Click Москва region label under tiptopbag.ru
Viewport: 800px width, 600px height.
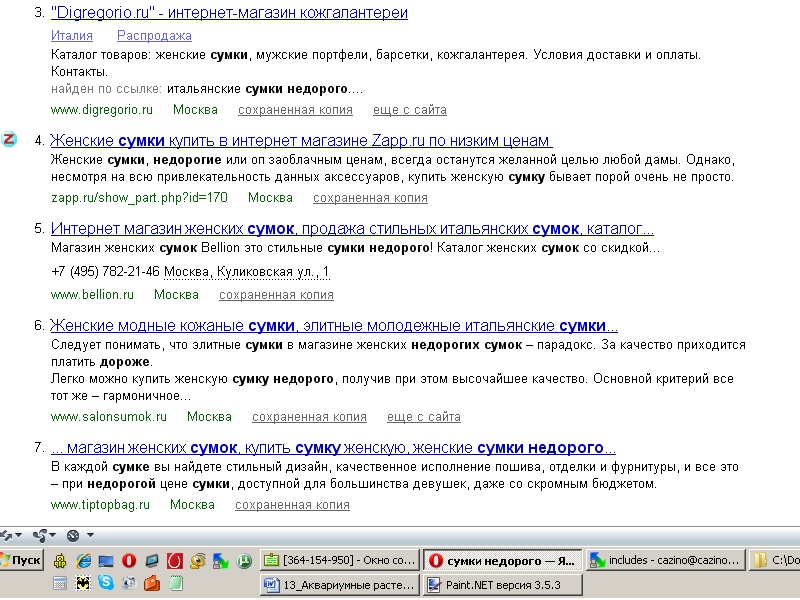192,505
